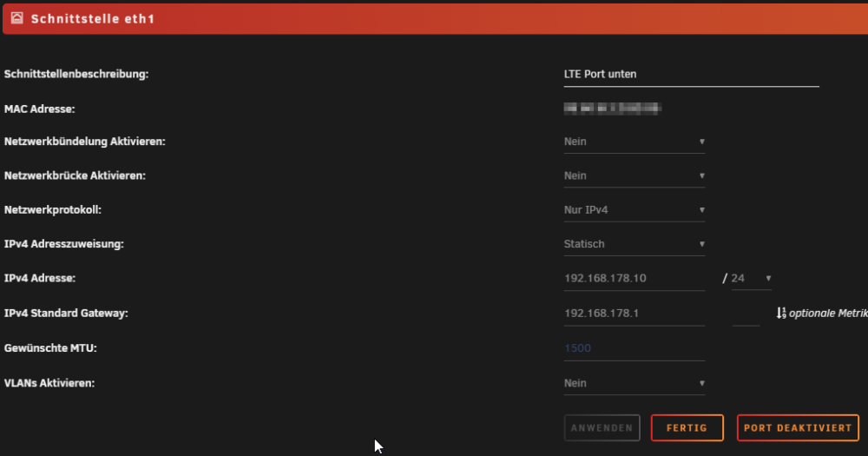Click the Gewünschte MTU label
The height and width of the screenshot is (456, 868).
tap(50, 348)
